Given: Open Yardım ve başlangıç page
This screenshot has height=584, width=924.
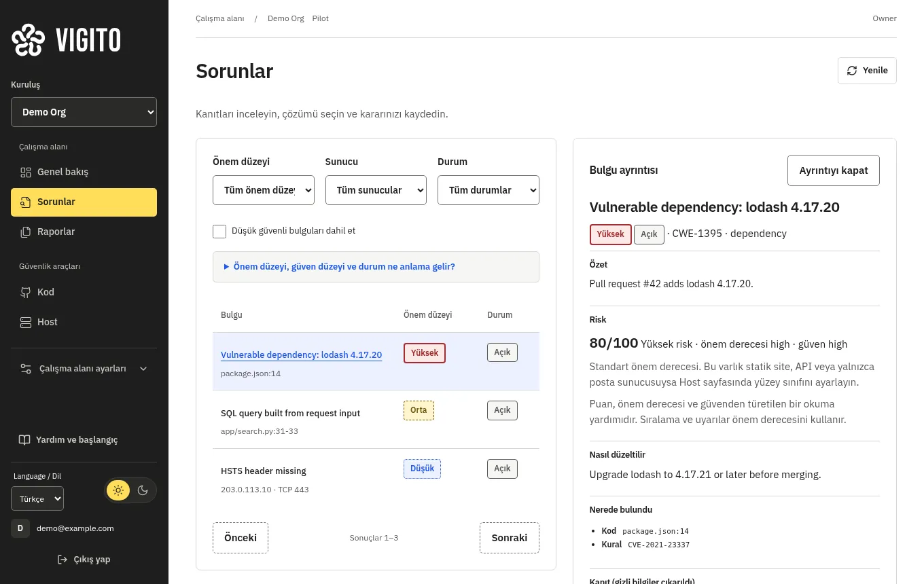Looking at the screenshot, I should tap(84, 439).
